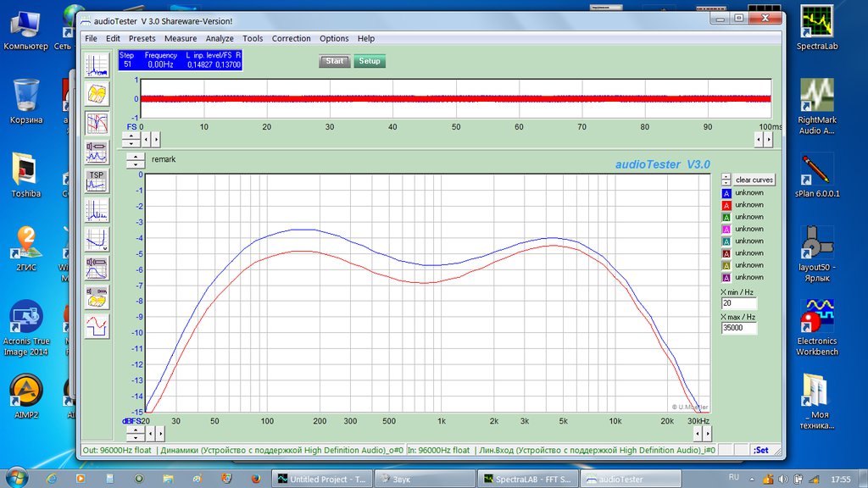Image resolution: width=868 pixels, height=488 pixels.
Task: Open Electronics Workbench desktop shortcut
Action: [816, 328]
